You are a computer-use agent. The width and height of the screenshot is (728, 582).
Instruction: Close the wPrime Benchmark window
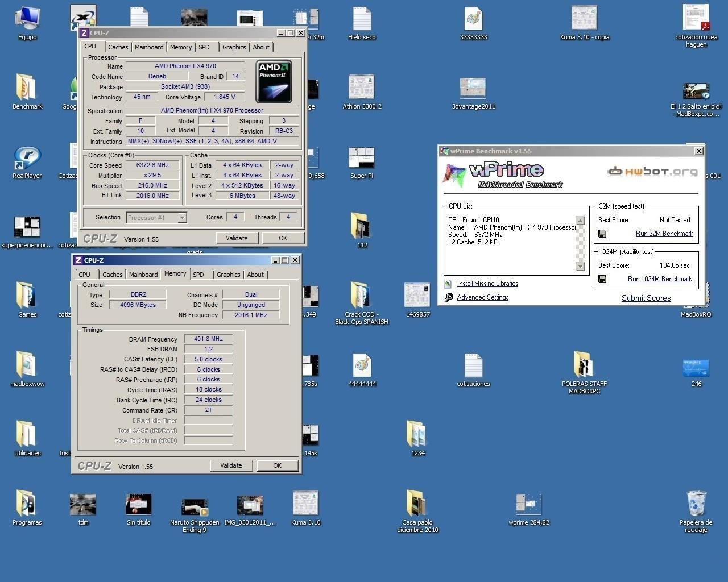[x=699, y=151]
